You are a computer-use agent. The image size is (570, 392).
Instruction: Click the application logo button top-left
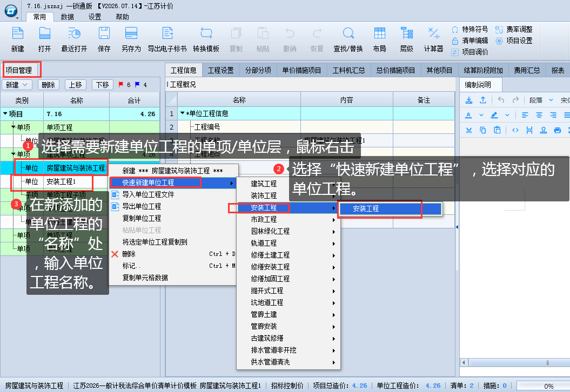11,11
